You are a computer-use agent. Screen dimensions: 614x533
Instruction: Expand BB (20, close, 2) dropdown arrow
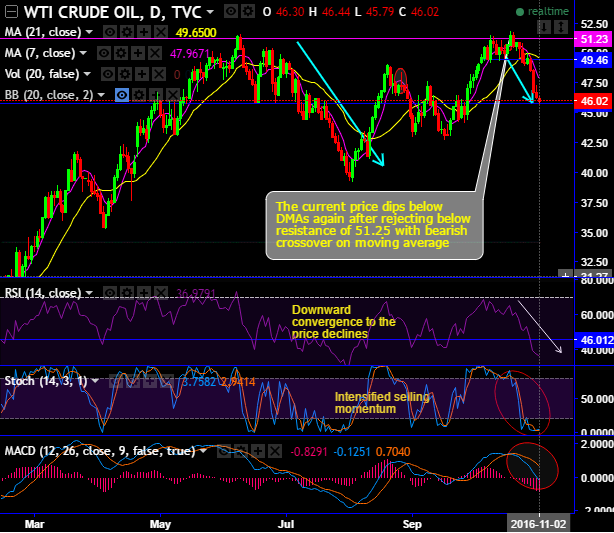(x=101, y=95)
